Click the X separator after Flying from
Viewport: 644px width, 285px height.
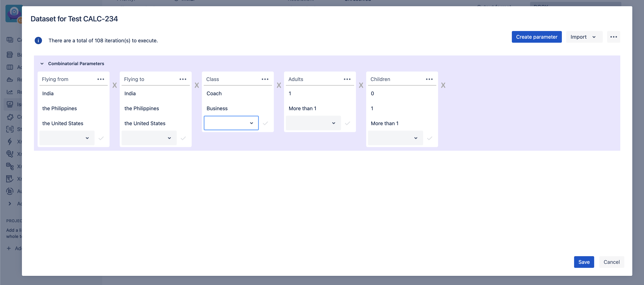[114, 85]
